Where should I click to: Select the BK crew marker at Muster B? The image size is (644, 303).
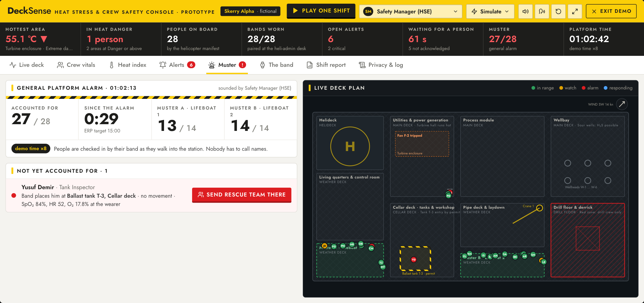[x=515, y=257]
